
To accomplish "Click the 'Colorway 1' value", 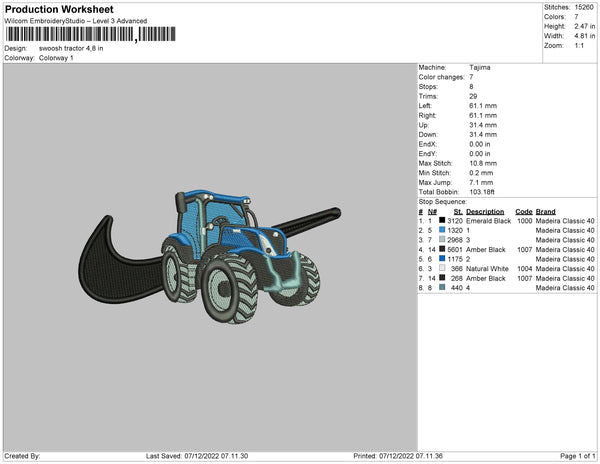I will pos(56,58).
